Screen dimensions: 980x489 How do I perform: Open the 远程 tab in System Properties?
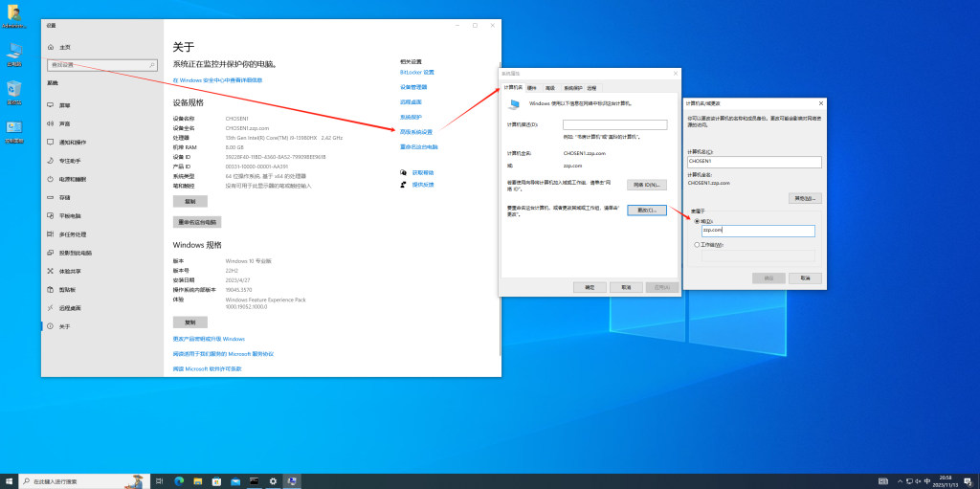591,87
